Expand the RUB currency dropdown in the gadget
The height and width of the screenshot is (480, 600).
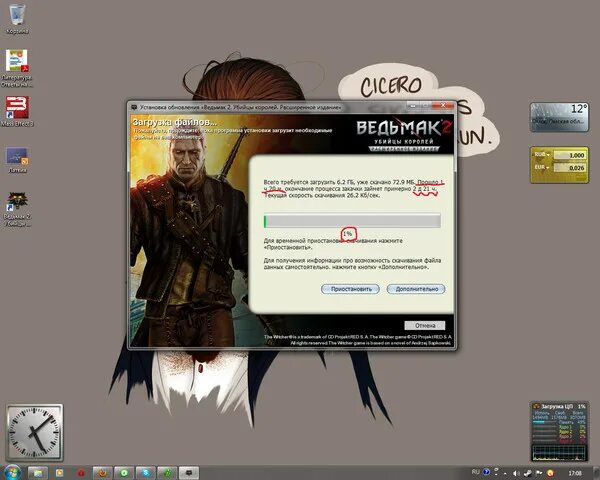point(541,155)
